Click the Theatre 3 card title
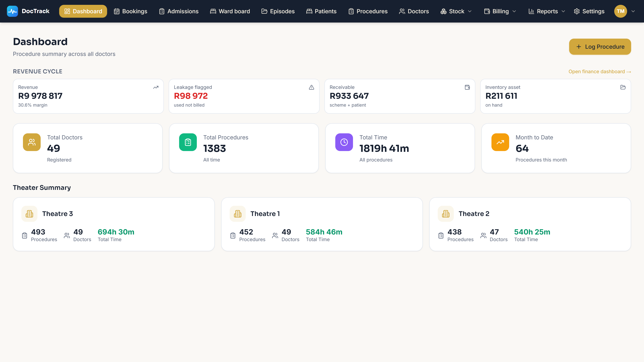This screenshot has width=644, height=362. click(x=58, y=214)
